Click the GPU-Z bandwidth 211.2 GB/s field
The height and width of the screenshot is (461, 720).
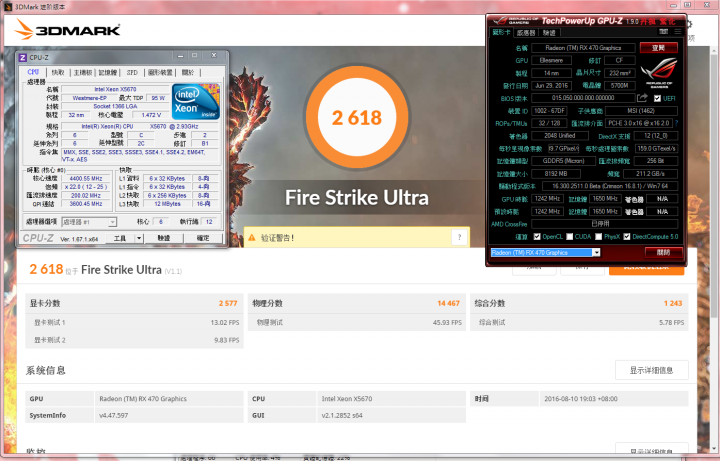(x=650, y=174)
